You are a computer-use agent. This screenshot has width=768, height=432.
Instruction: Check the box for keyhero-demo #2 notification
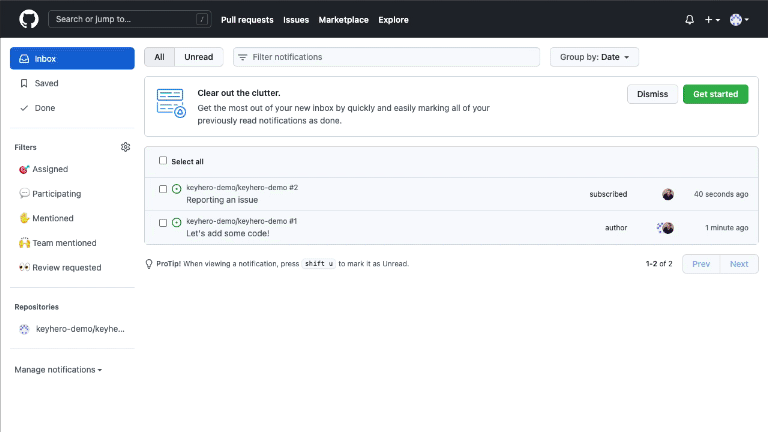coord(163,189)
